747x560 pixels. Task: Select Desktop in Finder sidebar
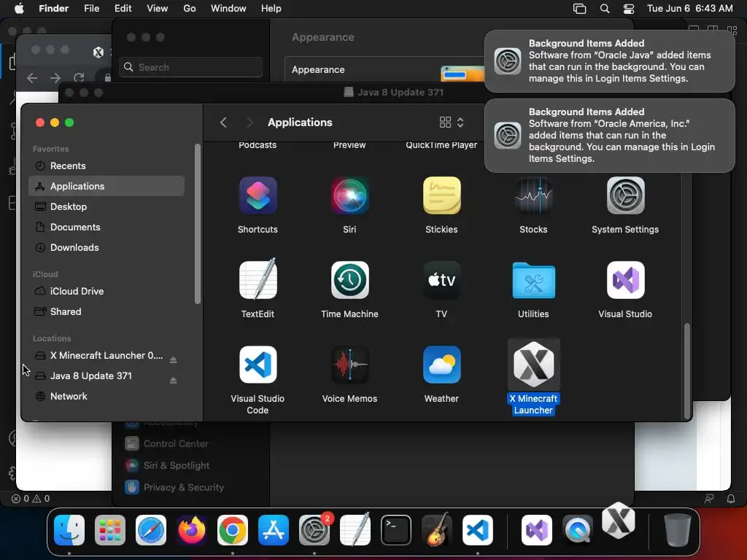coord(107,206)
